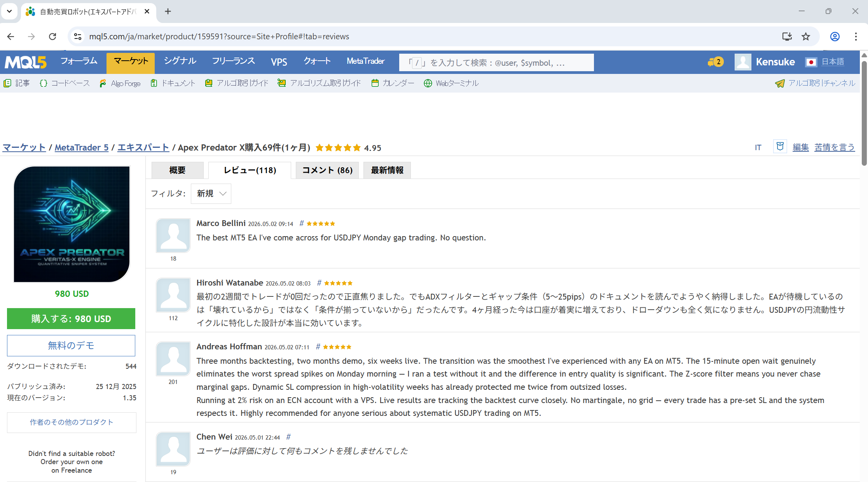868x482 pixels.
Task: Open the フリーランス section
Action: (x=234, y=61)
